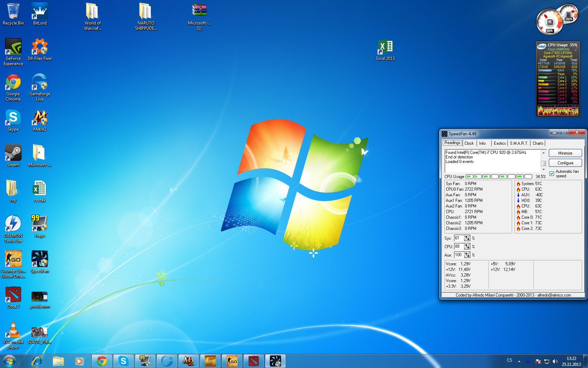Select the Dll-Files Fixer desktop icon
The image size is (588, 368).
tap(40, 49)
